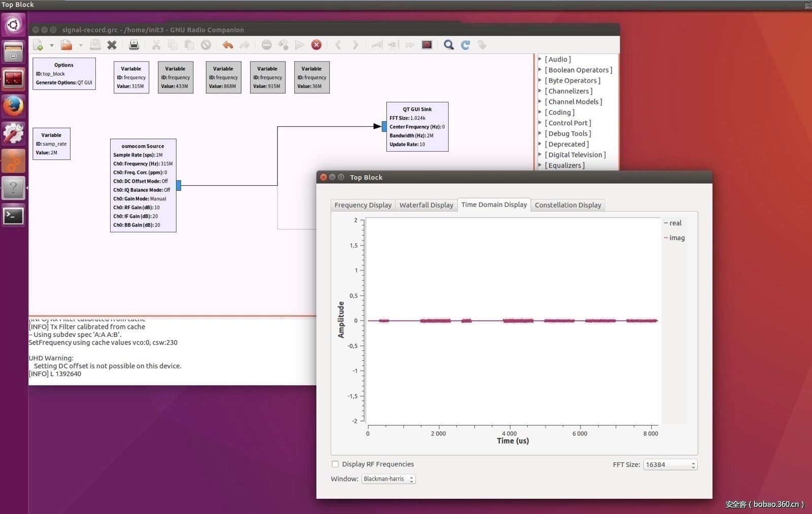Expand the Audio block category
The height and width of the screenshot is (514, 812).
point(540,59)
